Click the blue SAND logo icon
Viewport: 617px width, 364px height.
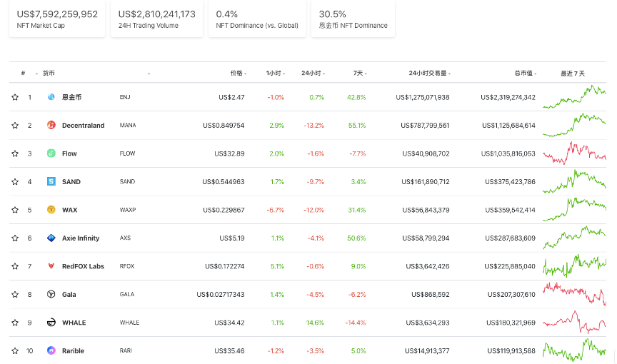tap(51, 181)
